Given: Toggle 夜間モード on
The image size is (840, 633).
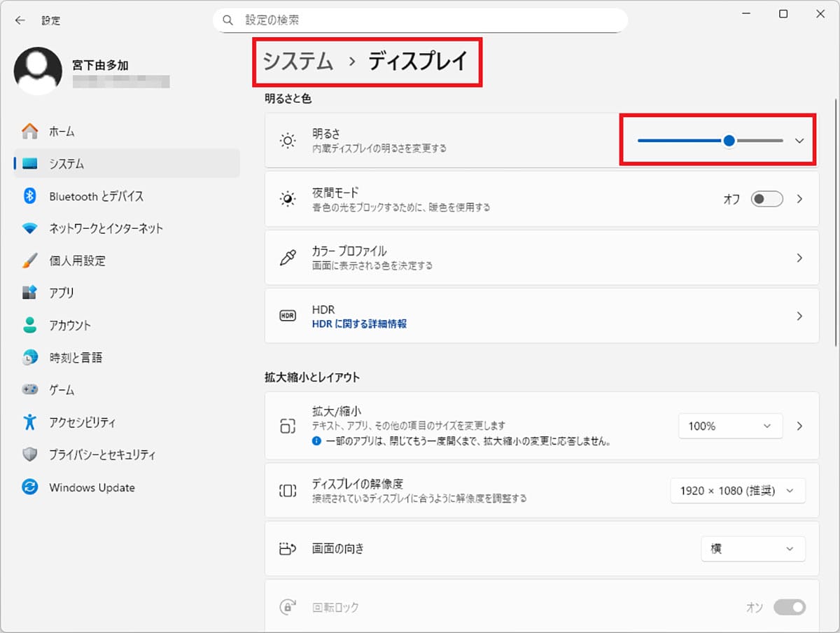Looking at the screenshot, I should (766, 199).
